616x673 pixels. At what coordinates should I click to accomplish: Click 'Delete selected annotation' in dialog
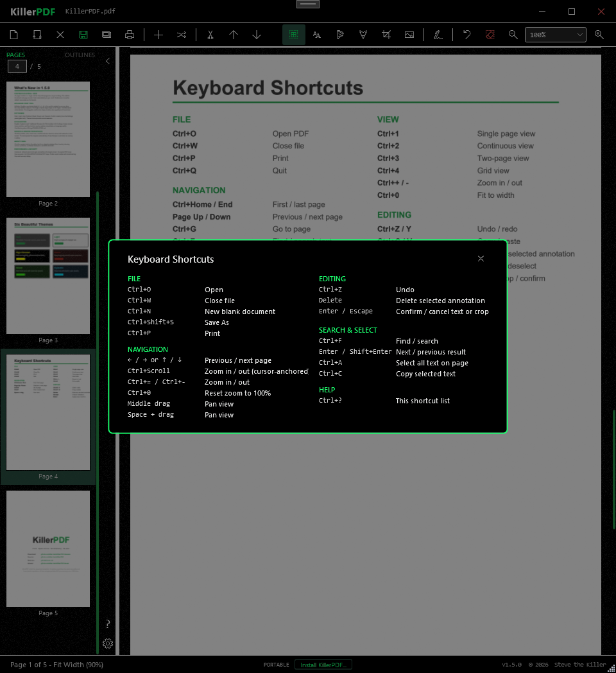440,301
